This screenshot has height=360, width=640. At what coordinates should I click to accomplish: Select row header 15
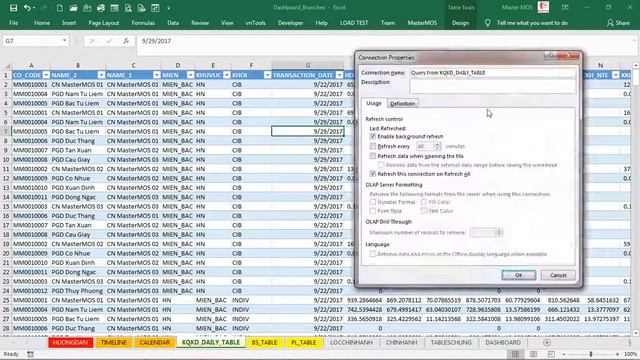pos(6,207)
